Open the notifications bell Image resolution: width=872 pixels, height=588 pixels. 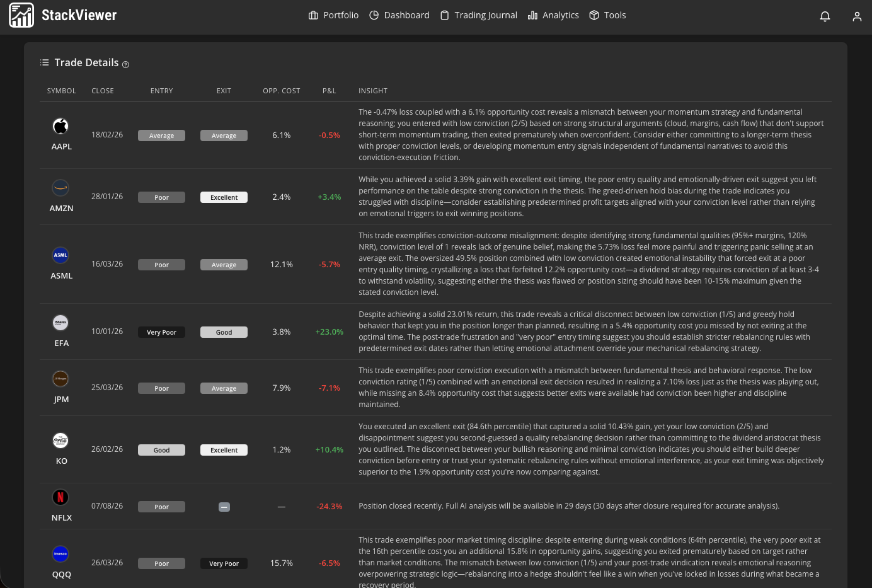click(x=825, y=16)
